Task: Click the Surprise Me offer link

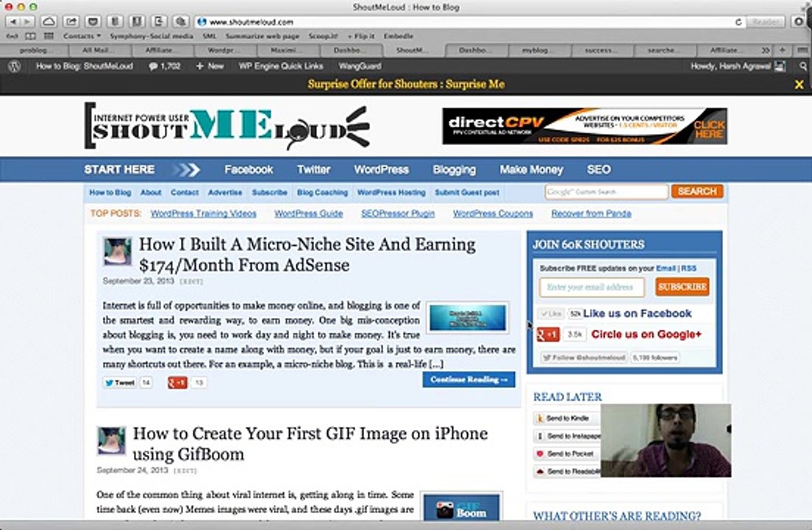Action: [x=475, y=85]
